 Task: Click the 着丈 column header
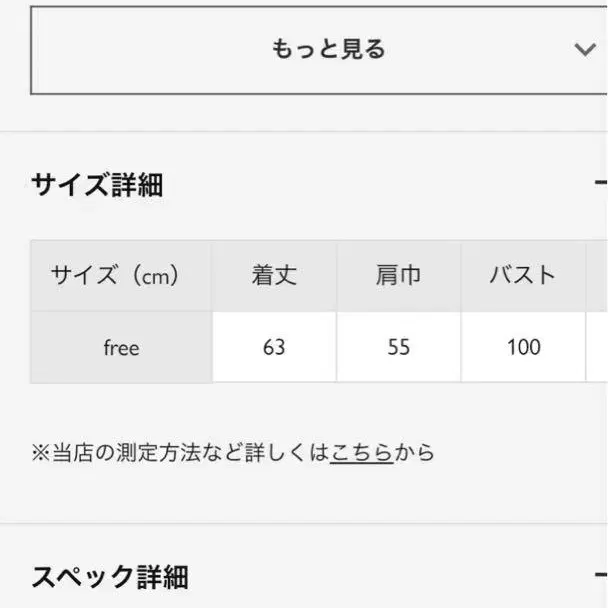coord(274,276)
